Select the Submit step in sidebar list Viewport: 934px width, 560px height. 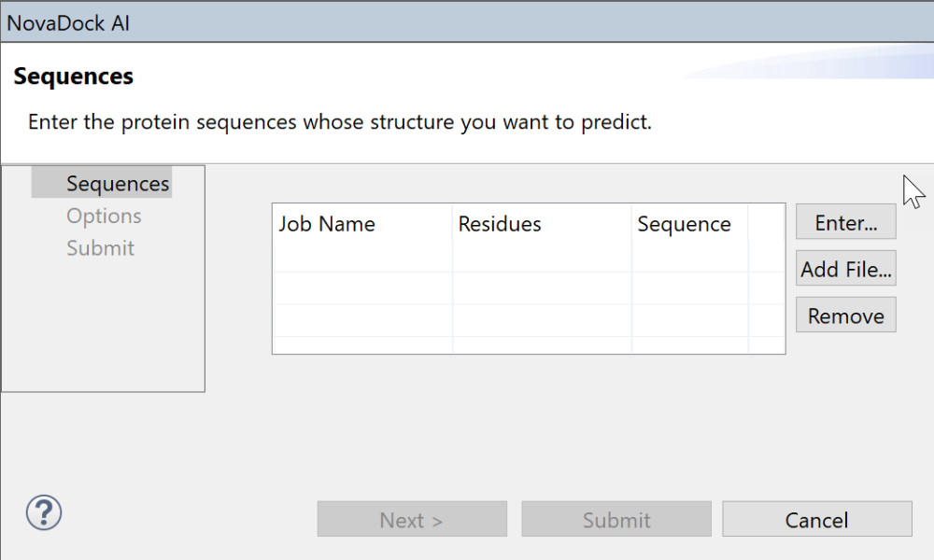point(100,248)
